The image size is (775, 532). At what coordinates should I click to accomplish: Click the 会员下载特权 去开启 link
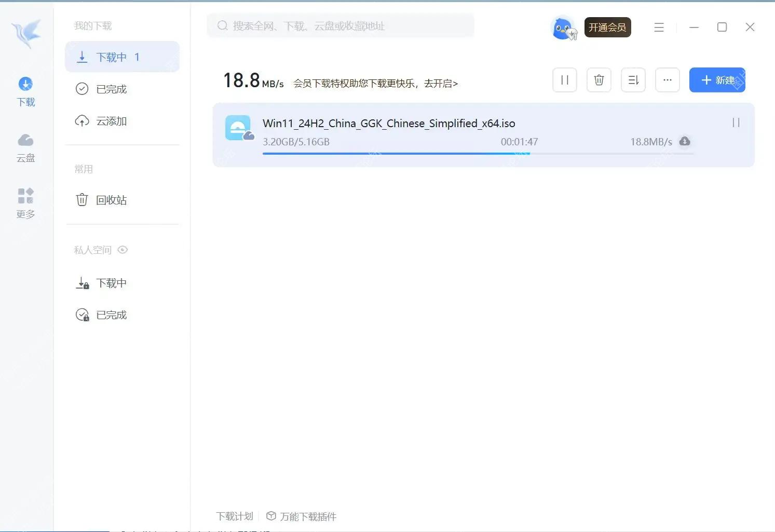pos(376,84)
